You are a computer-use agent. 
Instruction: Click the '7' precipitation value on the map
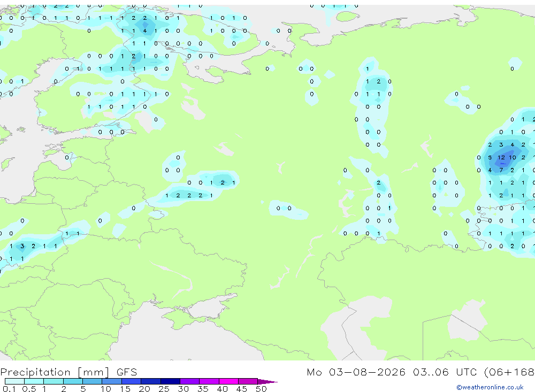(501, 170)
